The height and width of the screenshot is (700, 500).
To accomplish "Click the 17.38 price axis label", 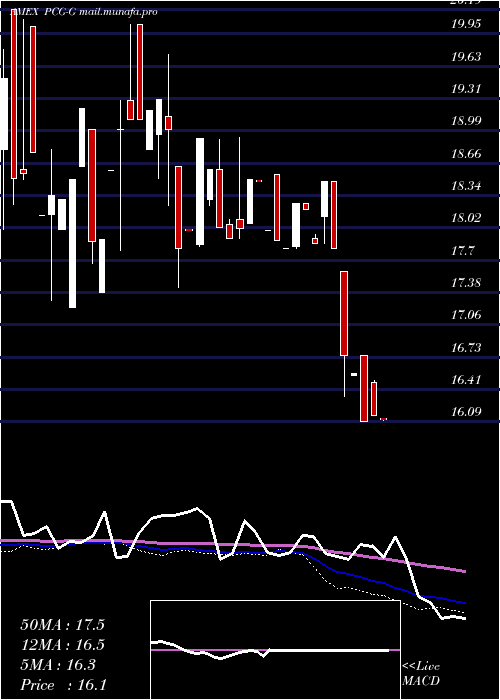I will pyautogui.click(x=466, y=283).
